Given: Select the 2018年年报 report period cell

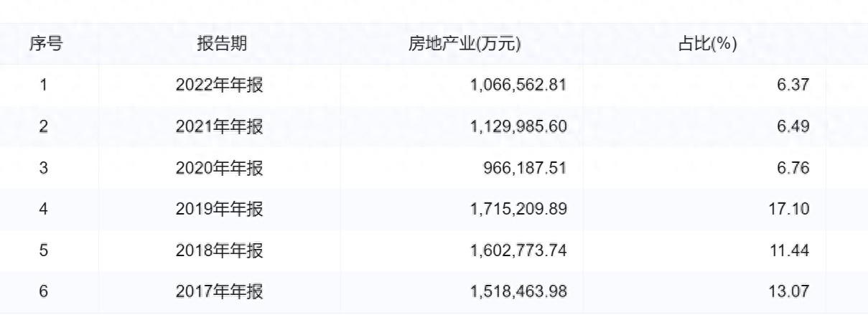Looking at the screenshot, I should tap(220, 251).
